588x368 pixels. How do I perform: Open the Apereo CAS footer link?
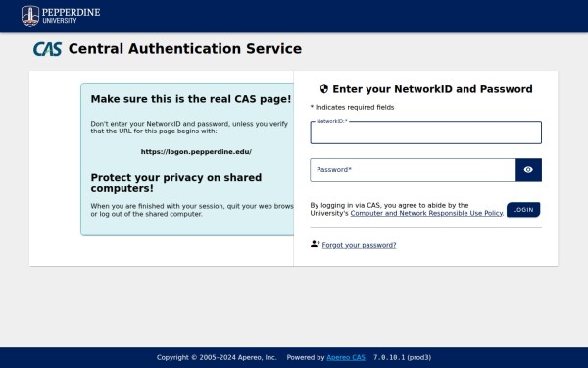click(x=346, y=357)
